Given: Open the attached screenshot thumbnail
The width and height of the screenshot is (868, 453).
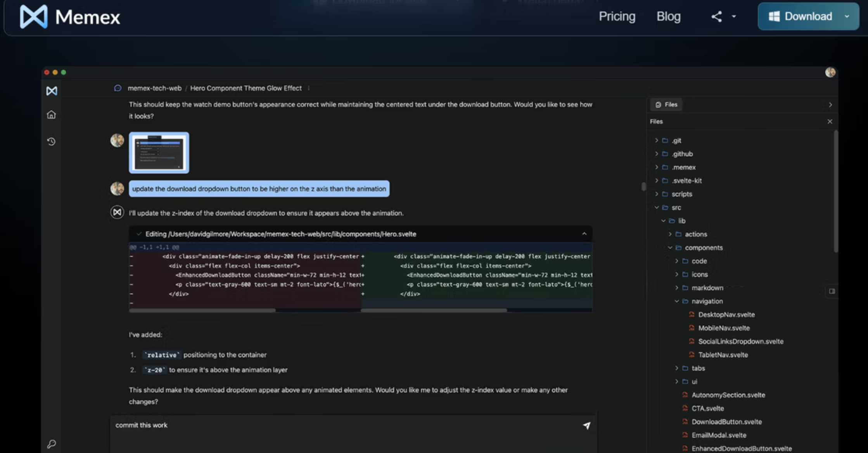Looking at the screenshot, I should click(x=159, y=153).
